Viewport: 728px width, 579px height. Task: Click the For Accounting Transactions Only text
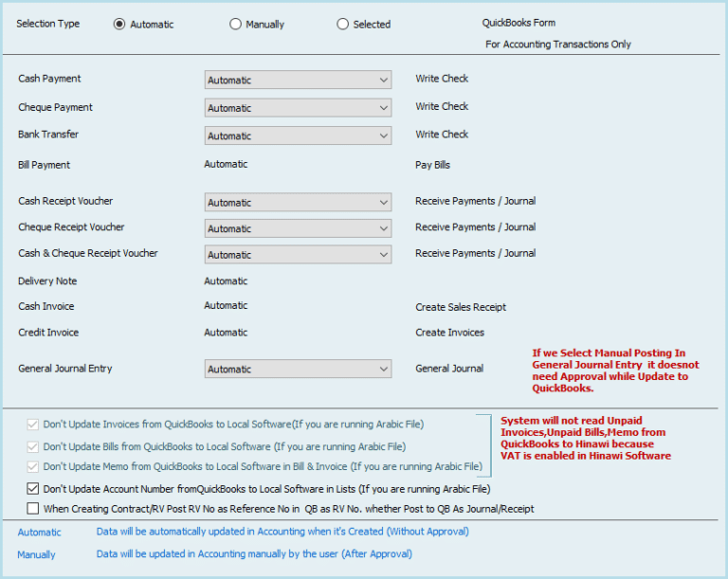(558, 45)
